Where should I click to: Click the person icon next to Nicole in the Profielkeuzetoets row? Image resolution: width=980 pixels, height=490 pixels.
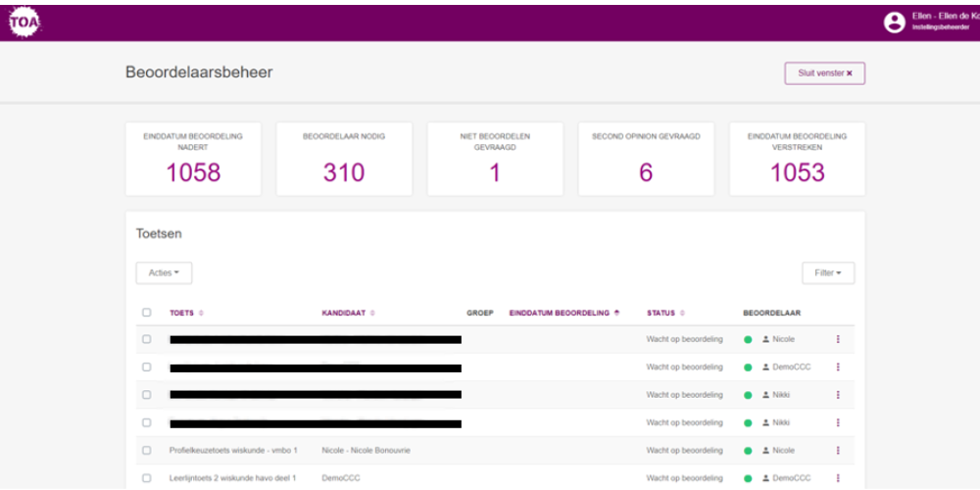click(765, 450)
